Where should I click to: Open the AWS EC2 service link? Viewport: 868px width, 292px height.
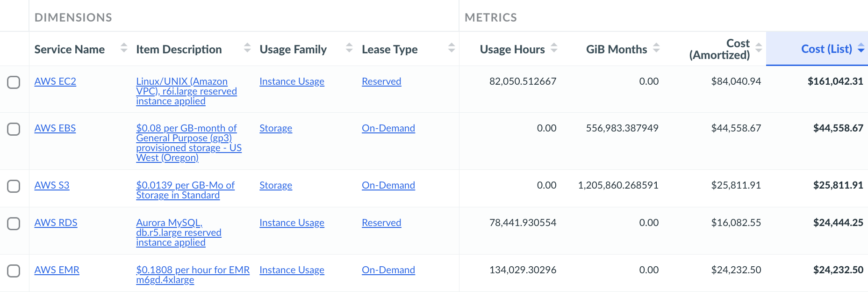click(55, 81)
